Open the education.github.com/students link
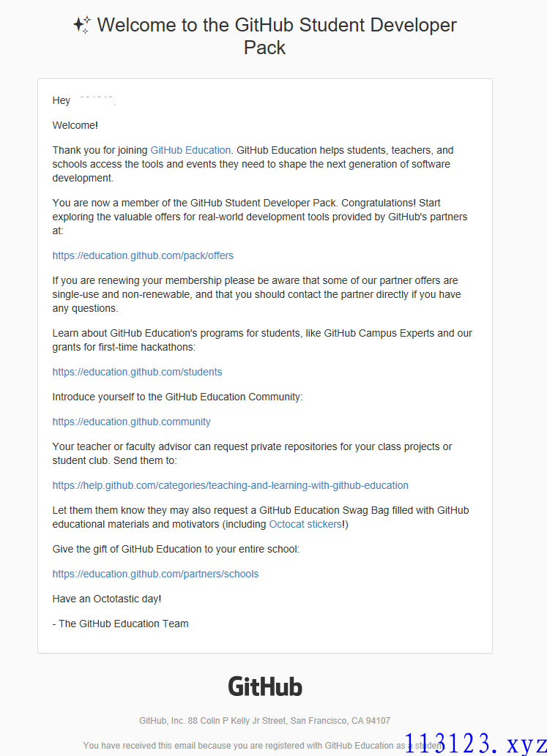Viewport: 547px width, 756px height. (x=137, y=373)
